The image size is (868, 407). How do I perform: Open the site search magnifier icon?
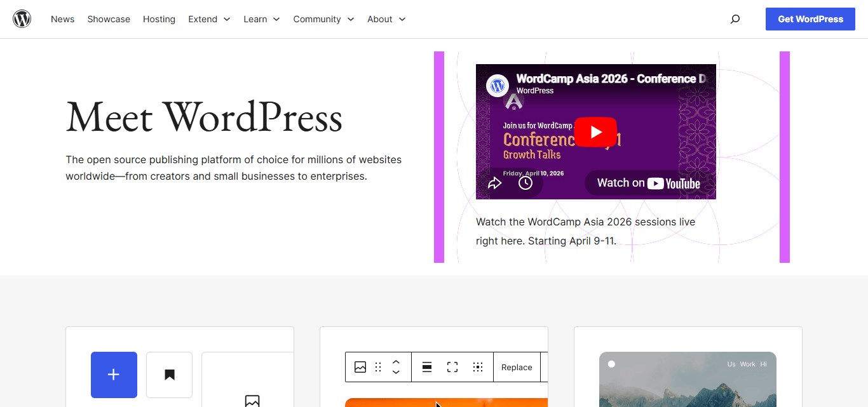(735, 19)
